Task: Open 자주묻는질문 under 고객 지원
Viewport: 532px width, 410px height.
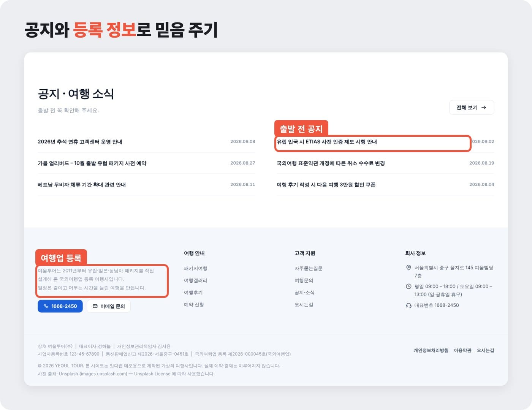Action: point(309,268)
